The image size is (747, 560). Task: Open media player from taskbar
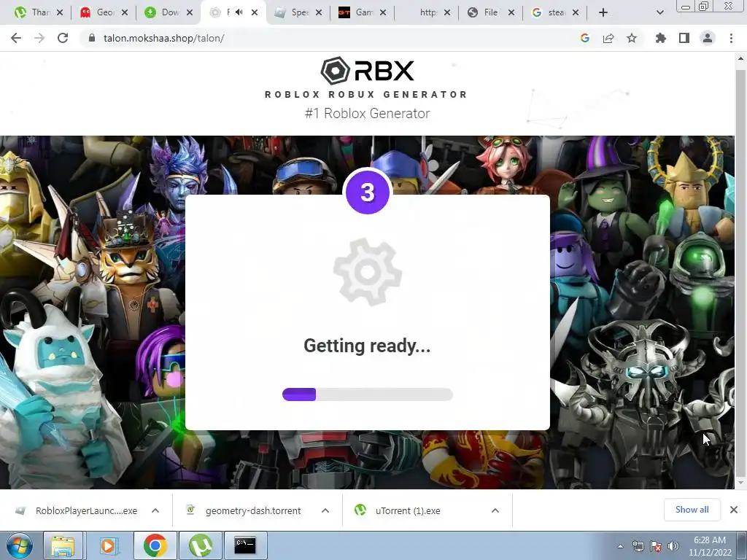pyautogui.click(x=108, y=545)
